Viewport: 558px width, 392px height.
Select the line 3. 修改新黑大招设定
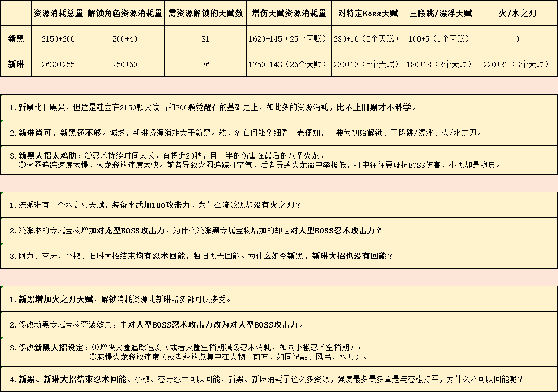(x=186, y=347)
